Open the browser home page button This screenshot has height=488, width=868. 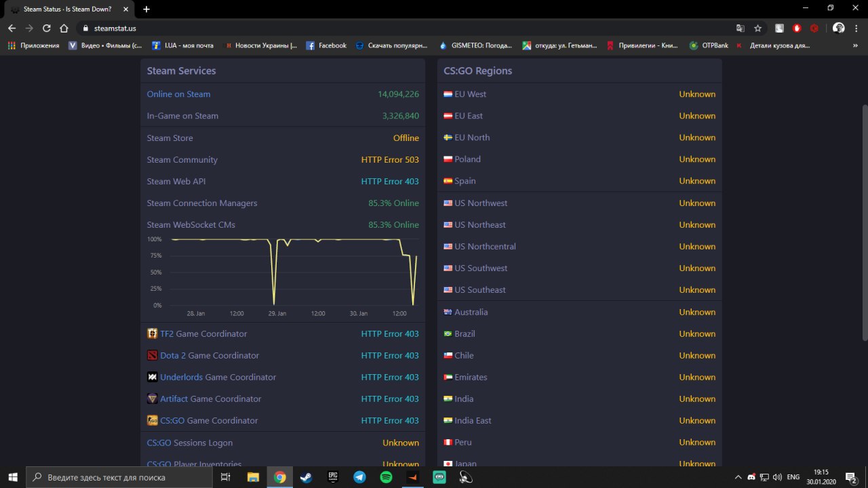click(x=64, y=28)
